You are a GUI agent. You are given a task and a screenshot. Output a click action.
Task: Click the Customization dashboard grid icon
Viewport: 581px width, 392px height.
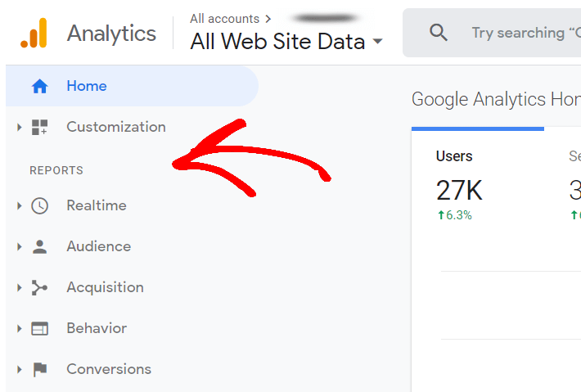click(x=39, y=127)
